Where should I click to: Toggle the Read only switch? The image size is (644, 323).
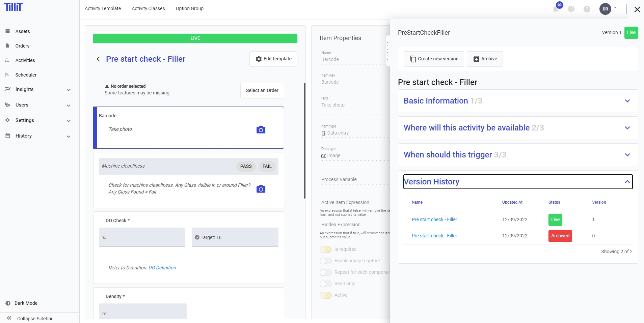pyautogui.click(x=326, y=284)
